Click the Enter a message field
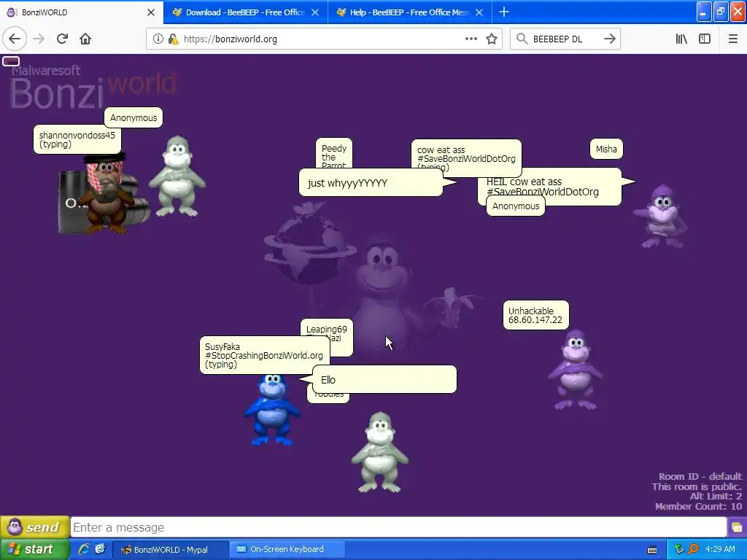This screenshot has height=560, width=747. 398,527
